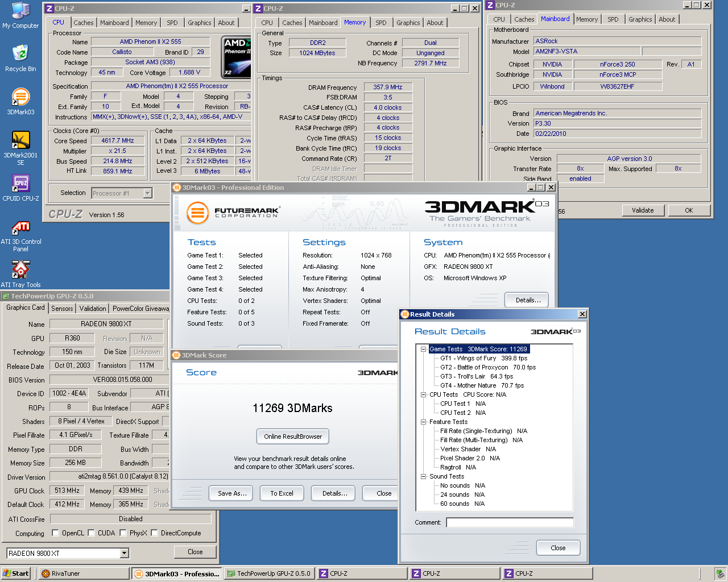
Task: Open the Caches tab in left CPU-Z
Action: point(84,23)
